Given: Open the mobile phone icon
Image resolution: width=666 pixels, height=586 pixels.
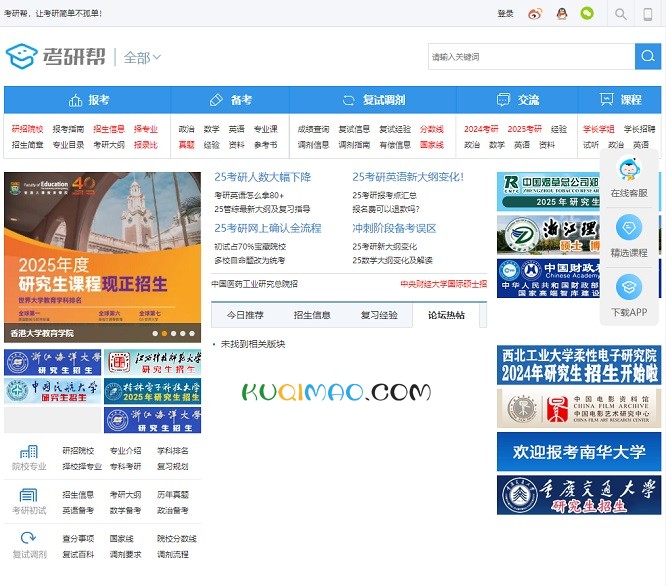Looking at the screenshot, I should point(648,14).
